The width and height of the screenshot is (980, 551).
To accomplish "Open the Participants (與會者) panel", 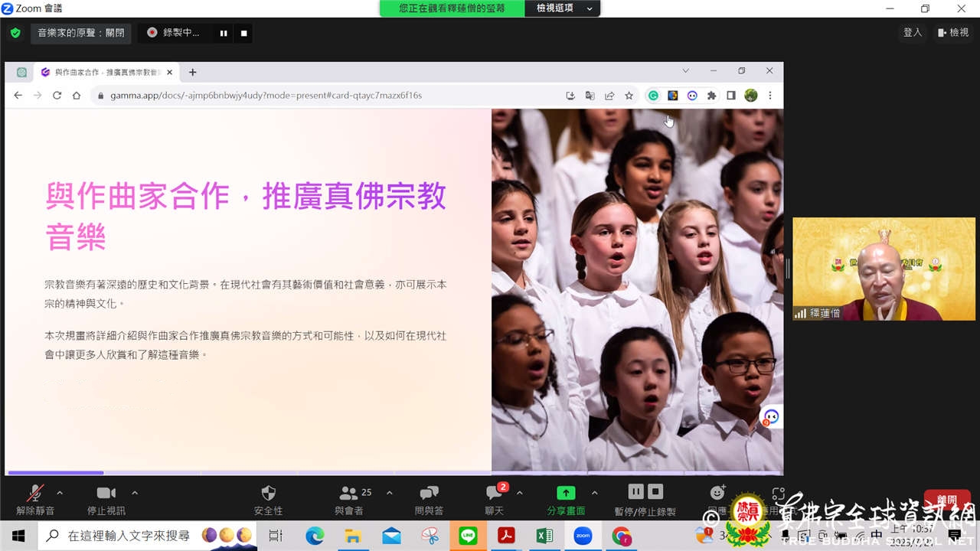I will pos(349,500).
